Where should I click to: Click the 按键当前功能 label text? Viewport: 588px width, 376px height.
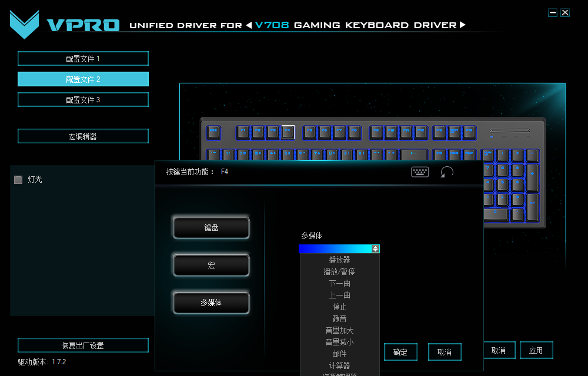(x=190, y=172)
